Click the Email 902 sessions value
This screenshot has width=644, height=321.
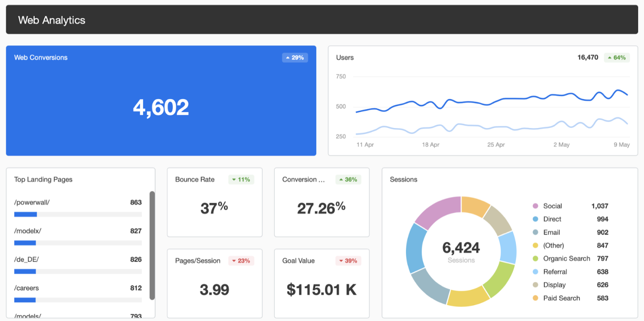(x=603, y=232)
